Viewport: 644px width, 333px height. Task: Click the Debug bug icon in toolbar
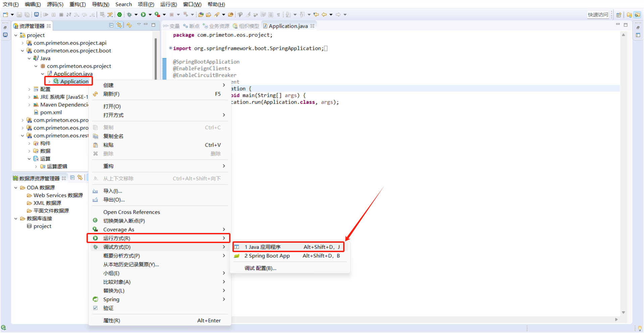[129, 14]
